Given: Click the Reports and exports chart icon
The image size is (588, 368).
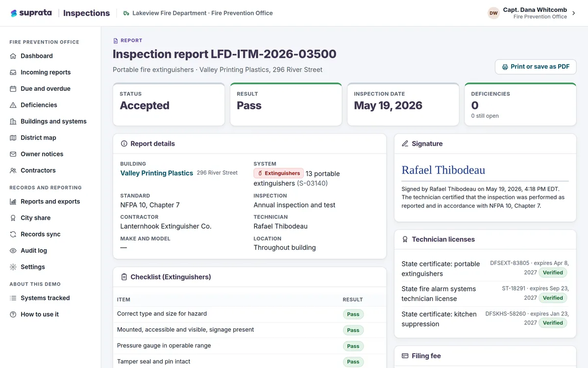Looking at the screenshot, I should (13, 202).
